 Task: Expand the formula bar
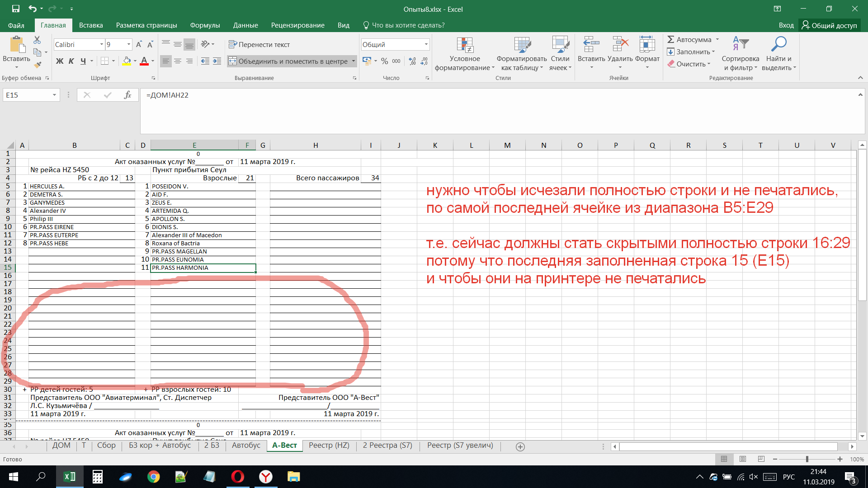860,94
